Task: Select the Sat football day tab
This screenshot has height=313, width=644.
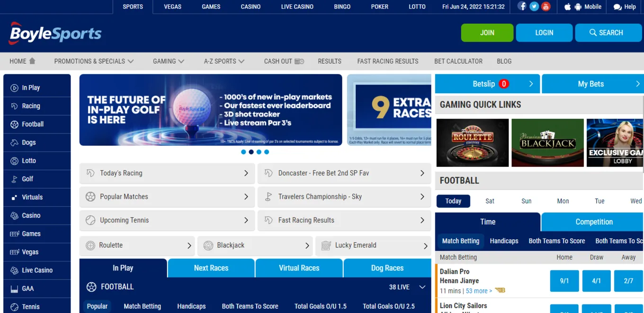Action: click(490, 201)
